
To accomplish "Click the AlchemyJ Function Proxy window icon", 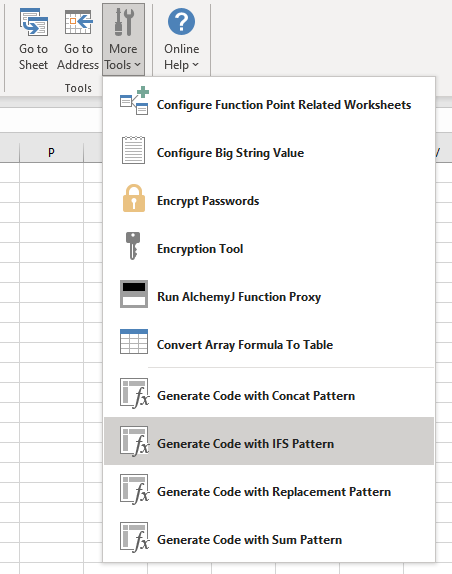I will (134, 294).
